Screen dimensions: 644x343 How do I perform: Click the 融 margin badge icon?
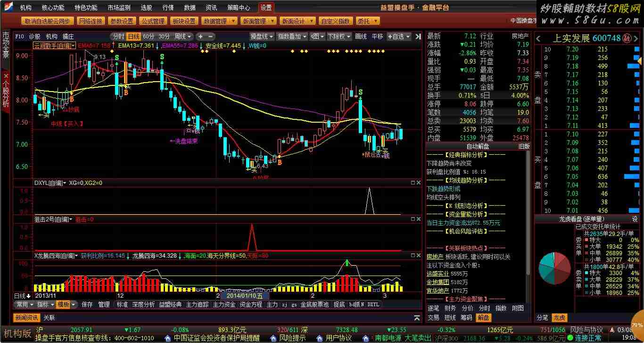(x=627, y=38)
